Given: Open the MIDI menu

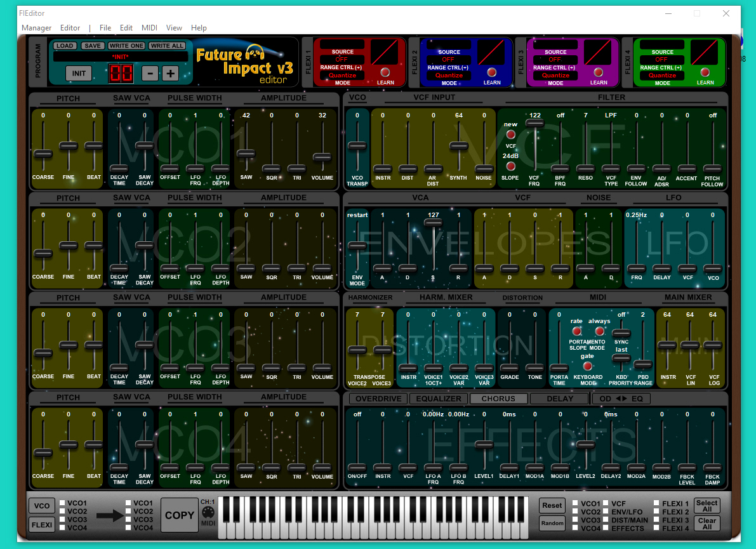Looking at the screenshot, I should click(x=149, y=28).
